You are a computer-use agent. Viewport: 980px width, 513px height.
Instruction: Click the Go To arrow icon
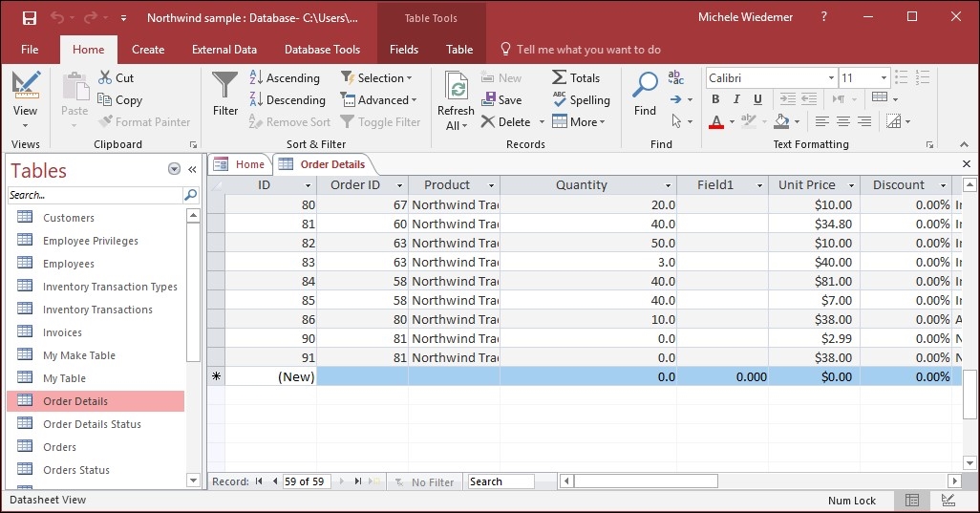675,99
